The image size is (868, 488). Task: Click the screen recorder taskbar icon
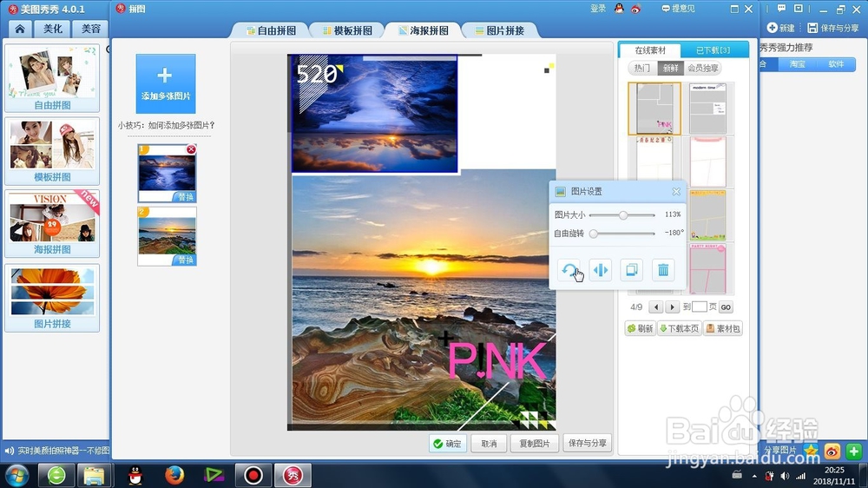(x=253, y=475)
